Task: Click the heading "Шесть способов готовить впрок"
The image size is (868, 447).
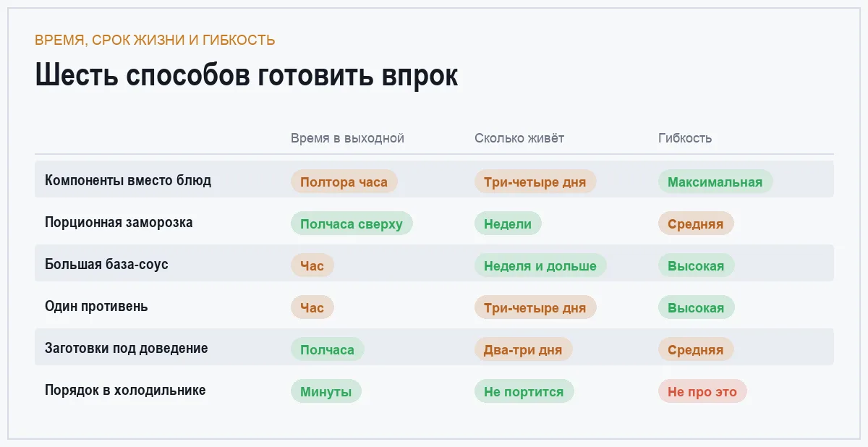Action: coord(247,75)
